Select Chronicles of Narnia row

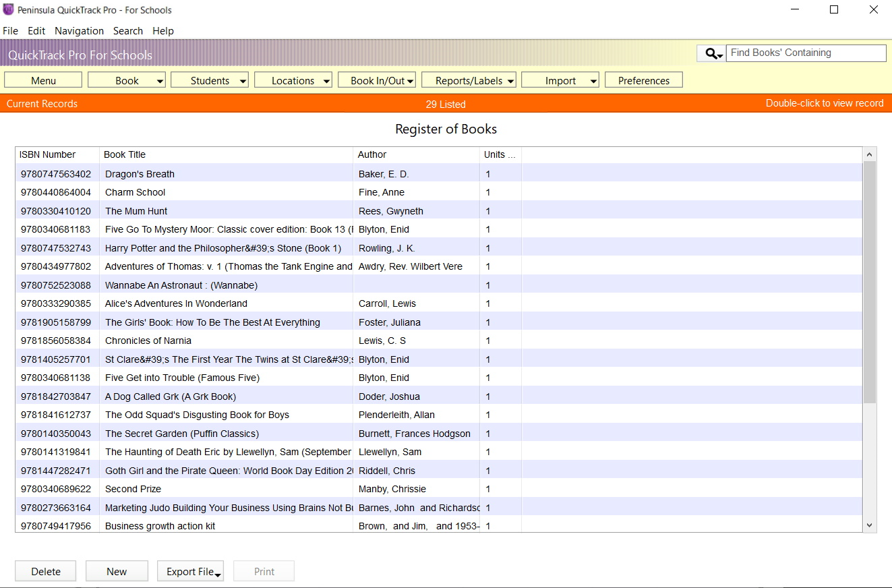point(439,341)
